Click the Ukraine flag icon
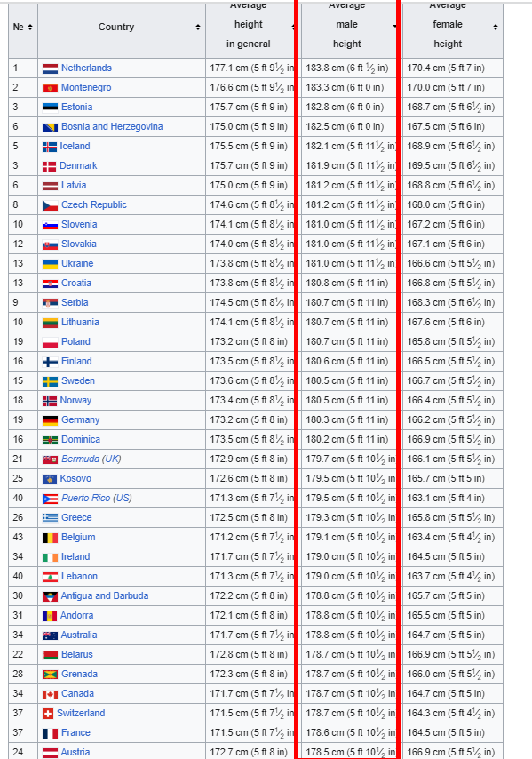Image resolution: width=532 pixels, height=759 pixels. [50, 264]
